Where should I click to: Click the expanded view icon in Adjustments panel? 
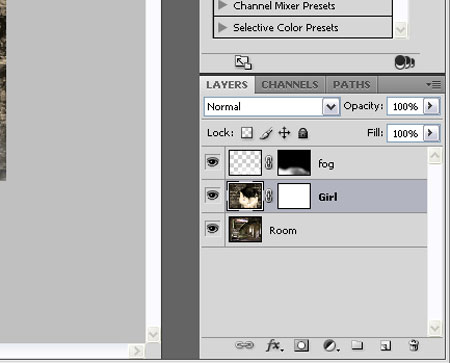point(243,62)
